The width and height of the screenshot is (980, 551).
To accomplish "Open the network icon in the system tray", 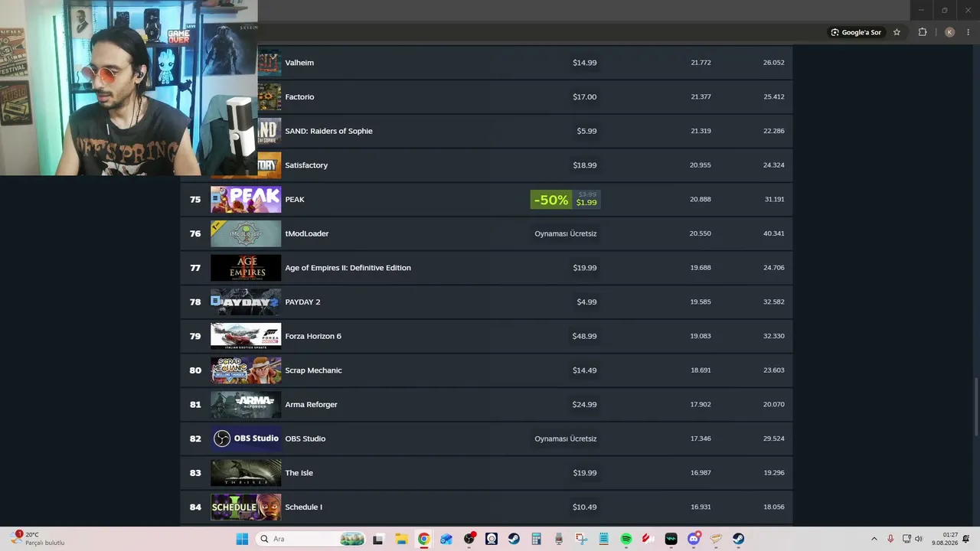I will click(906, 539).
